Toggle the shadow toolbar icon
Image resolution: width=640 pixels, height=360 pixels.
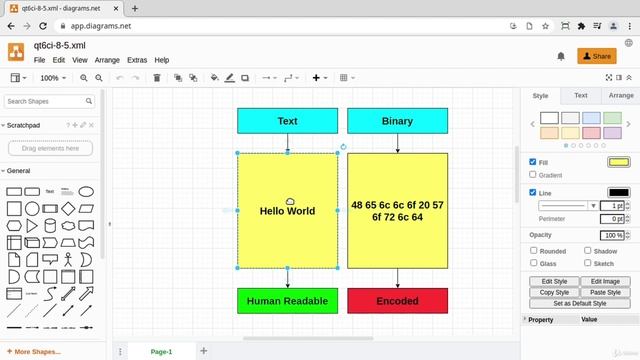coord(245,78)
